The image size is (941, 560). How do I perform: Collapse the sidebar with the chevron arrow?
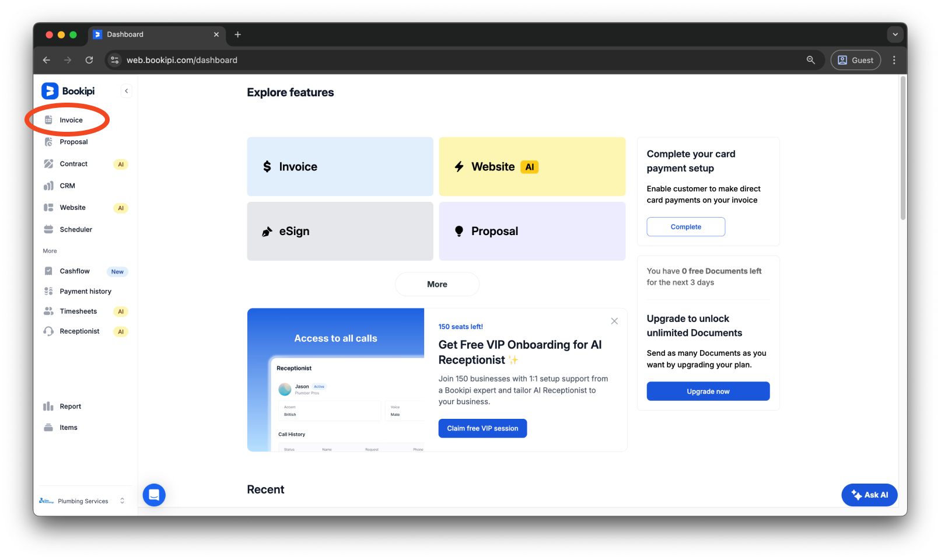click(126, 90)
